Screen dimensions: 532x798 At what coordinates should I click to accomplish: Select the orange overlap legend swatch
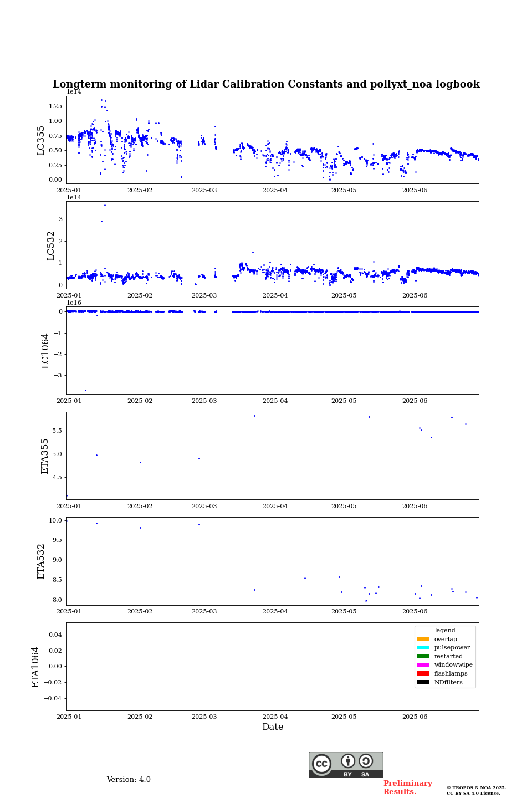click(x=423, y=639)
